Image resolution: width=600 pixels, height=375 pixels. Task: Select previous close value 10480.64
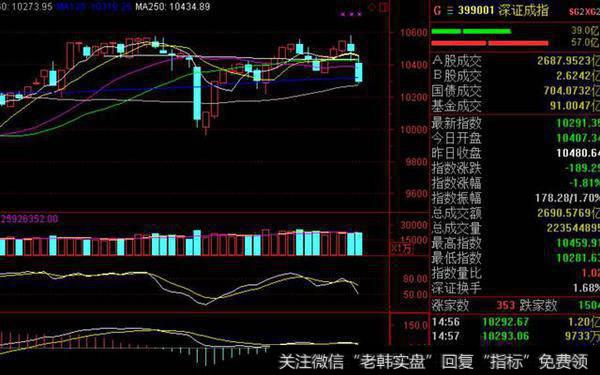(x=578, y=153)
